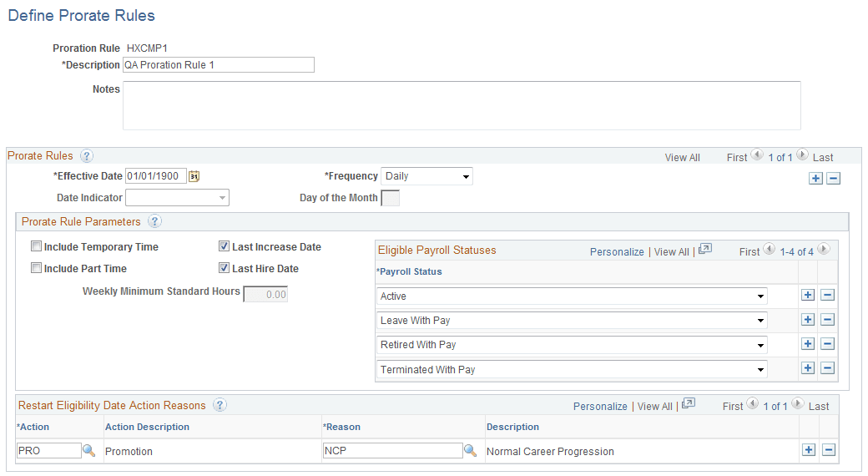Enable Include Temporary Time checkbox
The height and width of the screenshot is (476, 868).
point(37,246)
